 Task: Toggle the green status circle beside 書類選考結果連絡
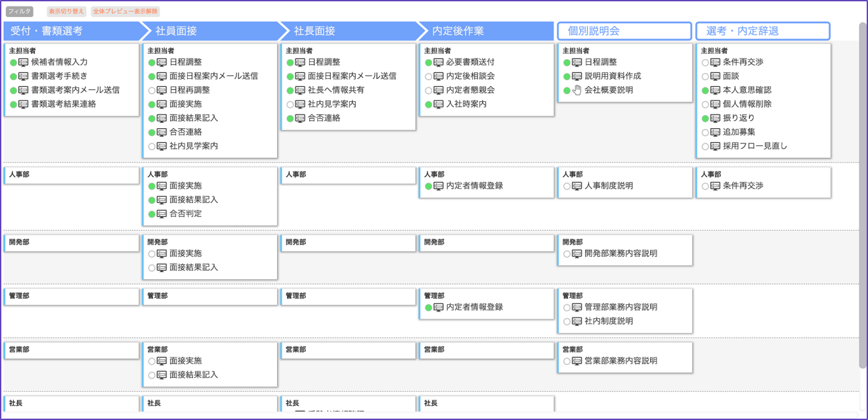(13, 105)
